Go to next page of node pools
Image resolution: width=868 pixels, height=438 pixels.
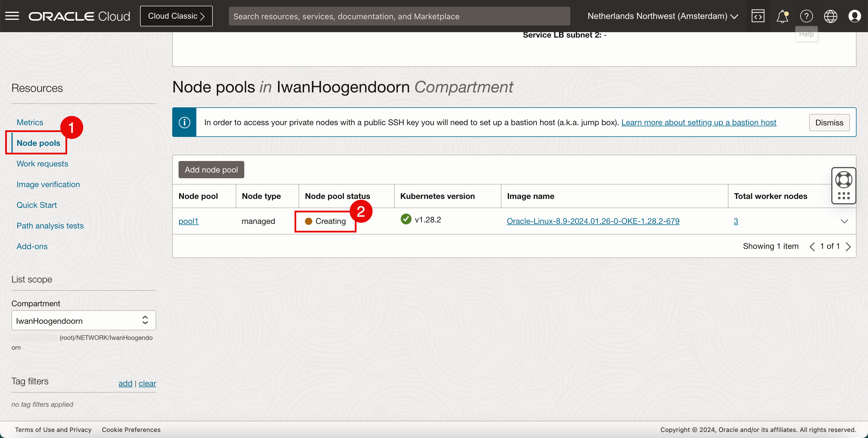point(848,246)
